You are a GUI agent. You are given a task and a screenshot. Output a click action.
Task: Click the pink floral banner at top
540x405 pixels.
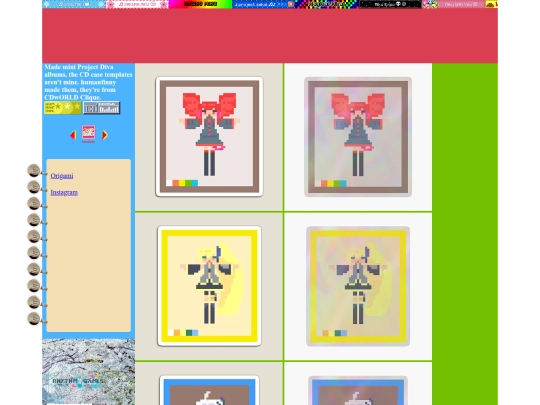click(x=137, y=4)
